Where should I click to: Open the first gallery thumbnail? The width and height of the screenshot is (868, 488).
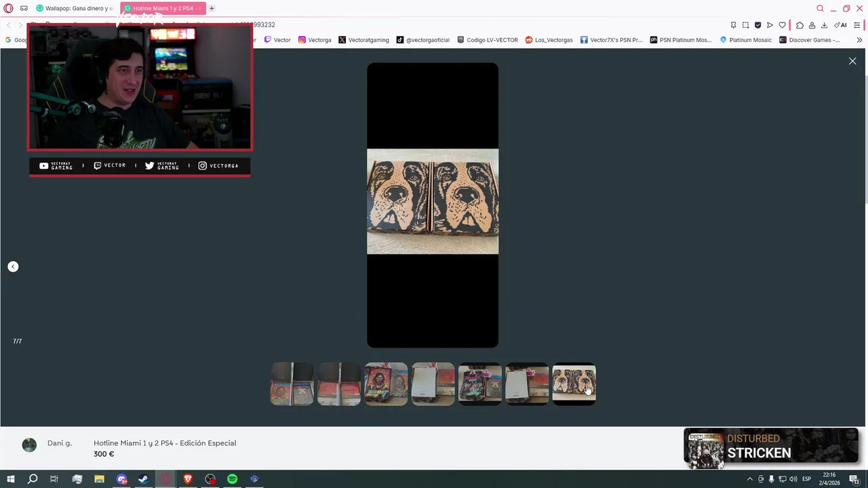coord(292,384)
